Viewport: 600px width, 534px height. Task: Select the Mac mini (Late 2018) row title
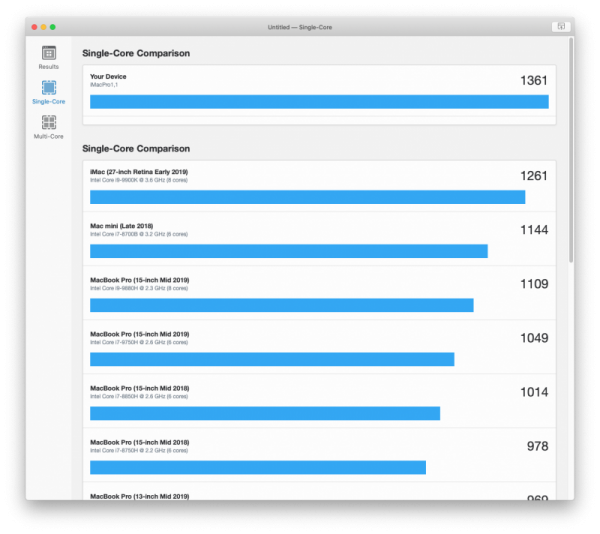point(122,226)
